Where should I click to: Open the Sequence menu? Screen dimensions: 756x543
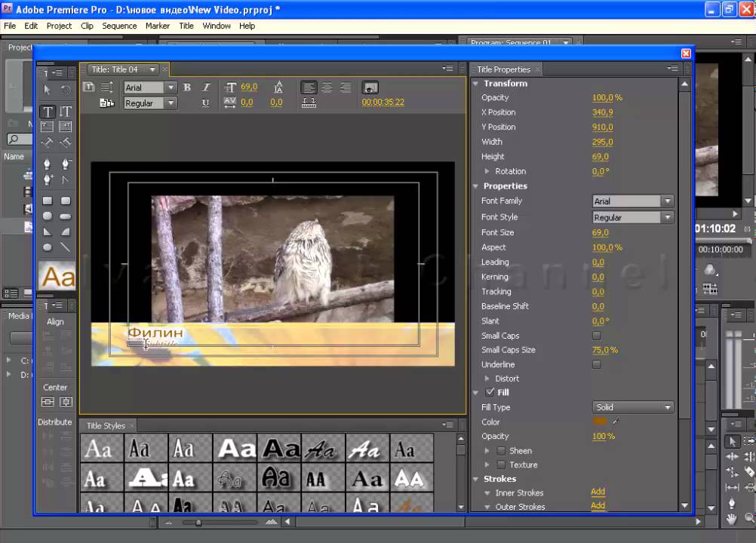coord(119,26)
